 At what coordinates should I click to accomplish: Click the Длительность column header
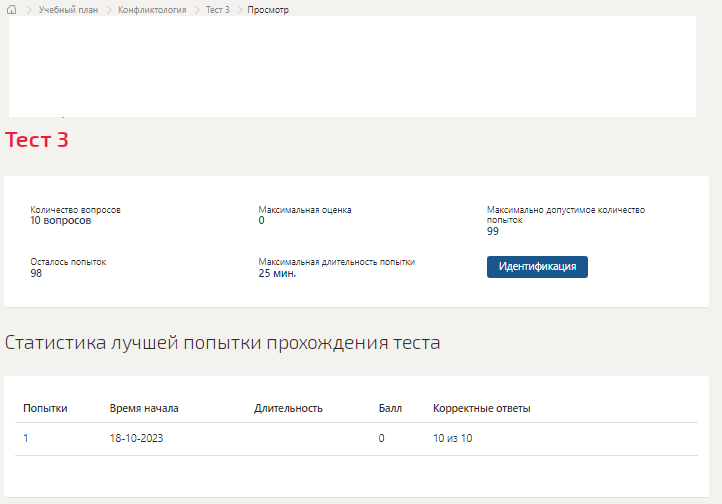288,408
